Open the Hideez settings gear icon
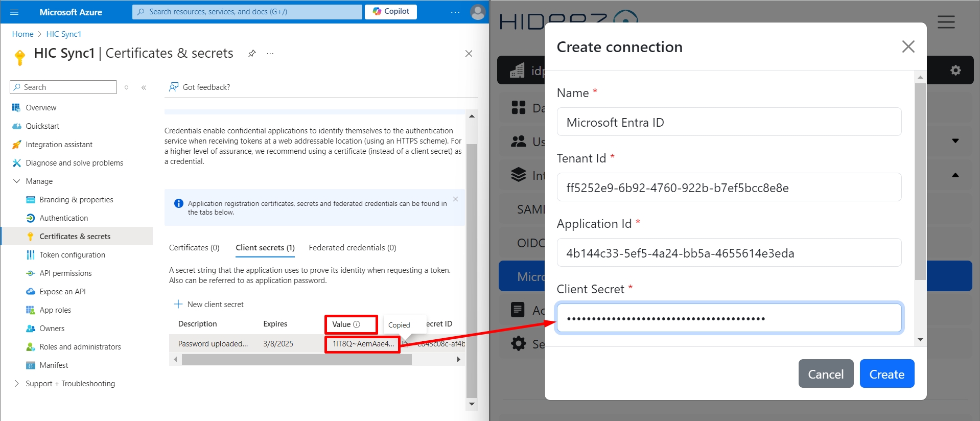Screen dimensions: 980x421 956,71
